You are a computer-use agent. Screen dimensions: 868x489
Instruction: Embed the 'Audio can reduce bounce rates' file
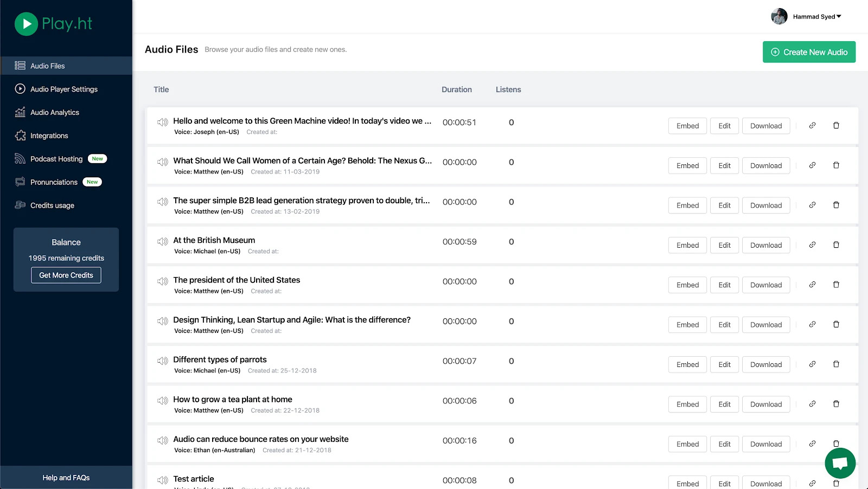pos(687,444)
